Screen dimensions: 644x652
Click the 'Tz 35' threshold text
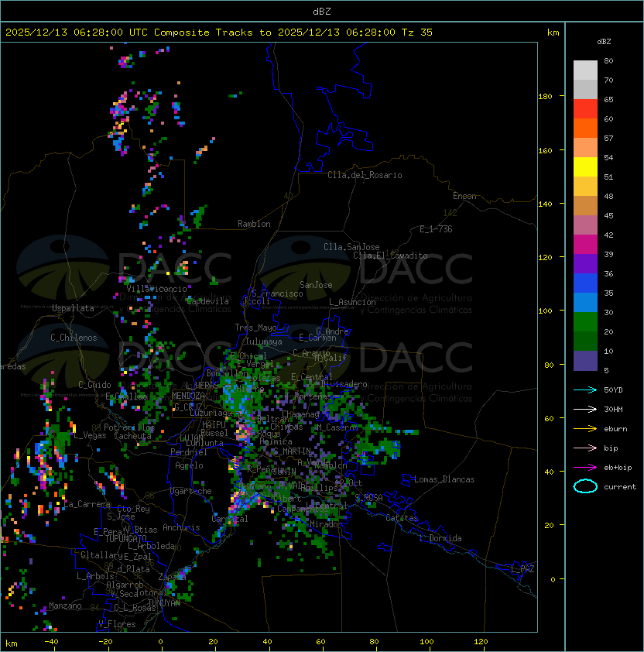click(417, 33)
